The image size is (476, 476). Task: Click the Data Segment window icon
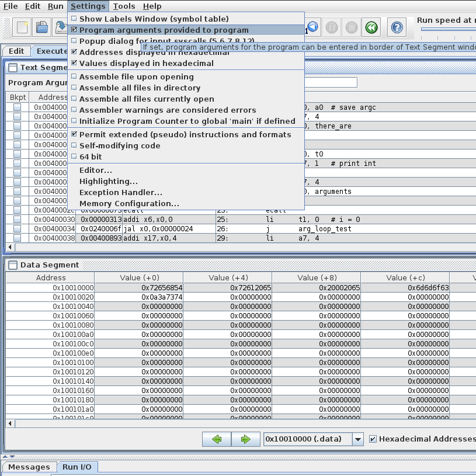pos(13,265)
